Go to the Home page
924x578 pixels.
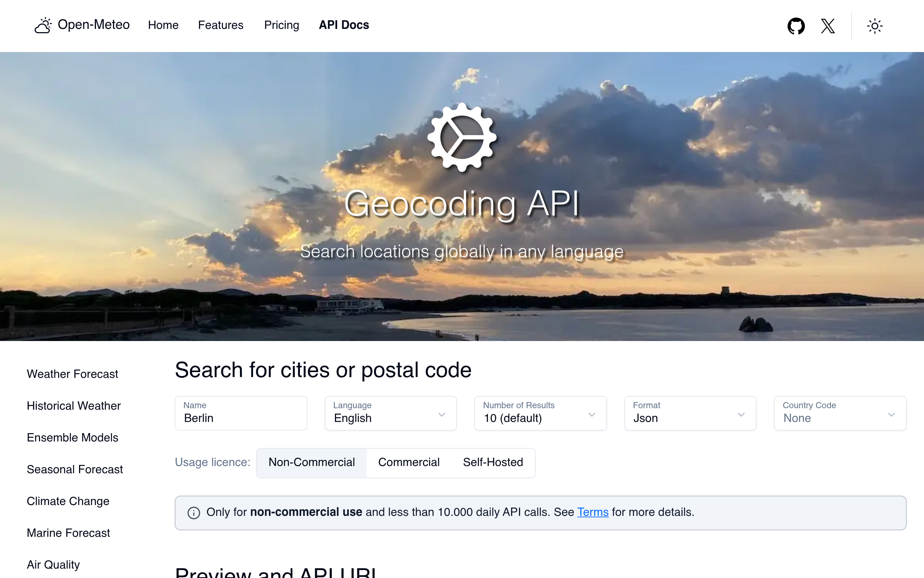point(163,25)
